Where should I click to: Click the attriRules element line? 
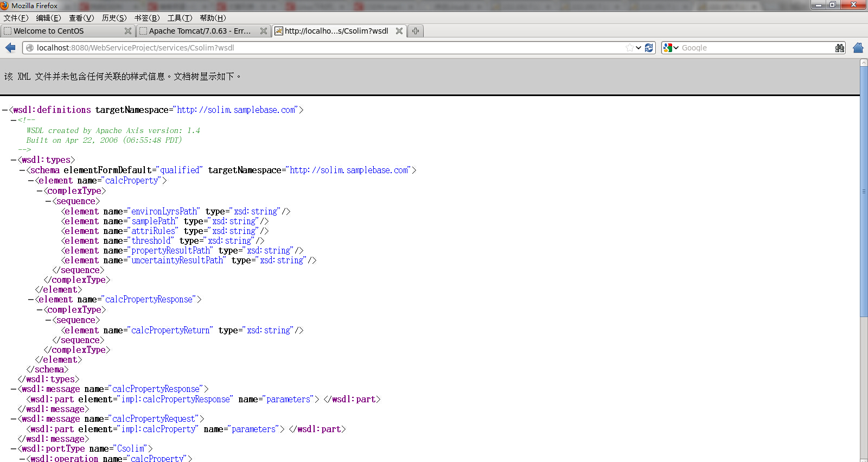pos(165,231)
